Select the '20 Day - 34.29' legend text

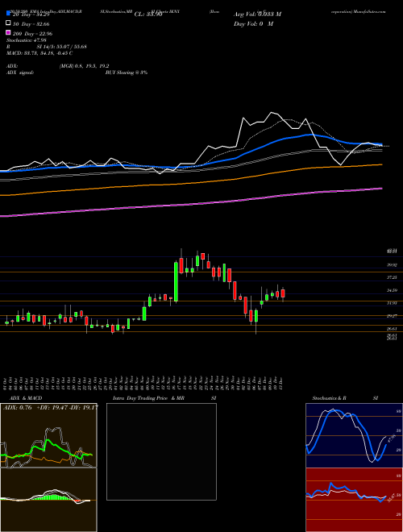30,15
